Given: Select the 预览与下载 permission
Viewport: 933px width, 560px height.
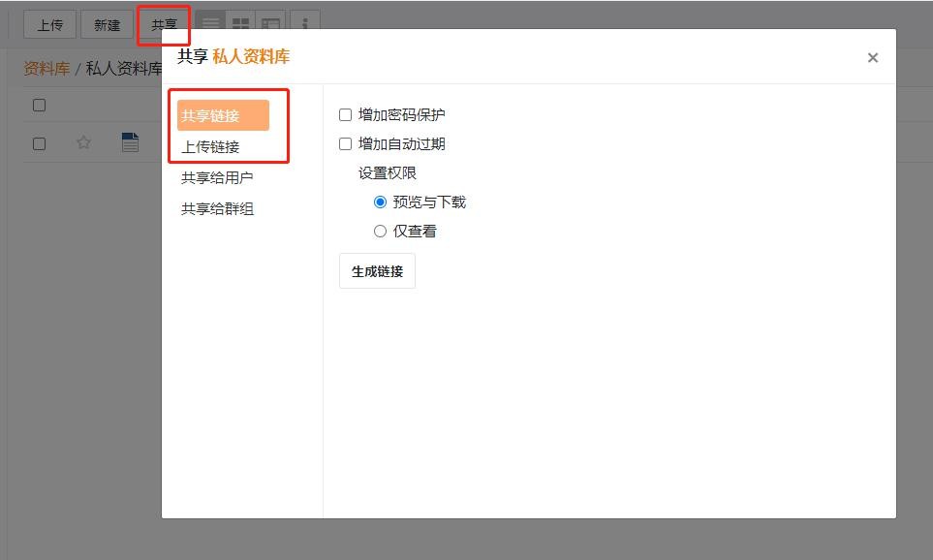Looking at the screenshot, I should (x=381, y=202).
